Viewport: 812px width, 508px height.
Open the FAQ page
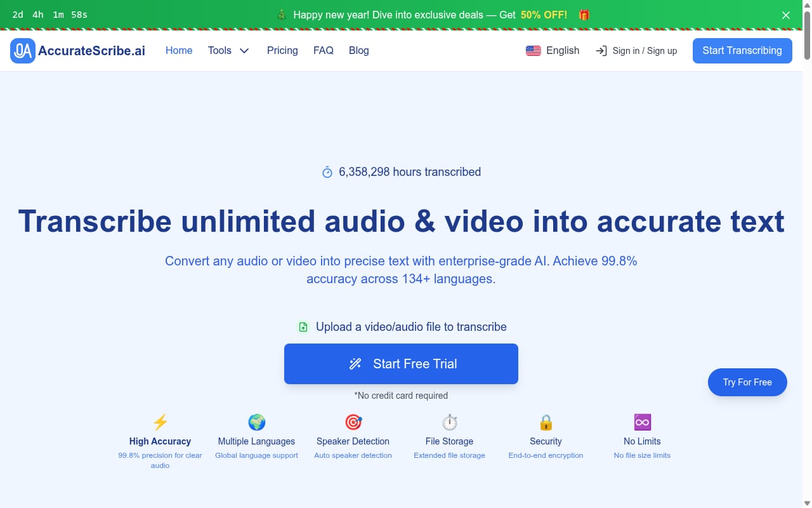pyautogui.click(x=324, y=51)
